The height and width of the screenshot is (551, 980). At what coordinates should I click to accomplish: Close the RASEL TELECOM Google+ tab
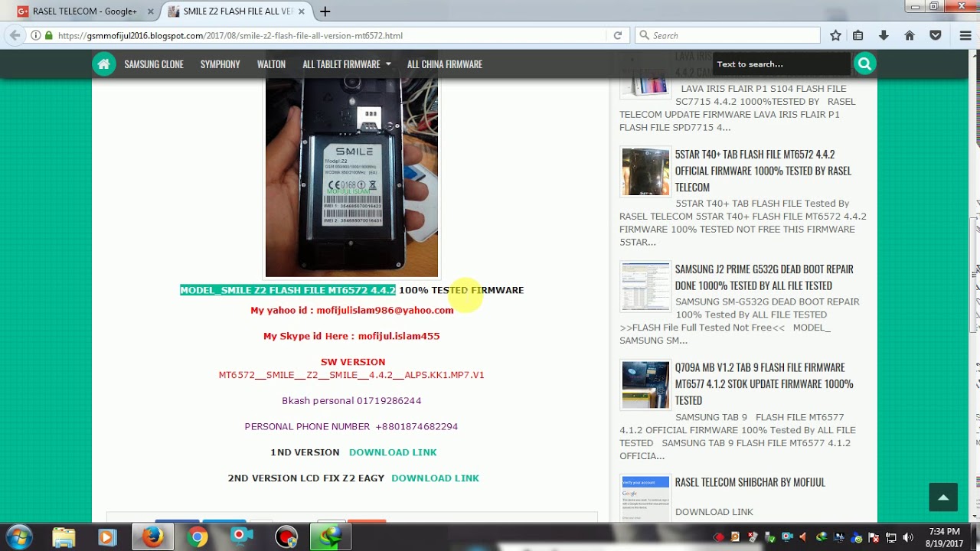tap(152, 11)
